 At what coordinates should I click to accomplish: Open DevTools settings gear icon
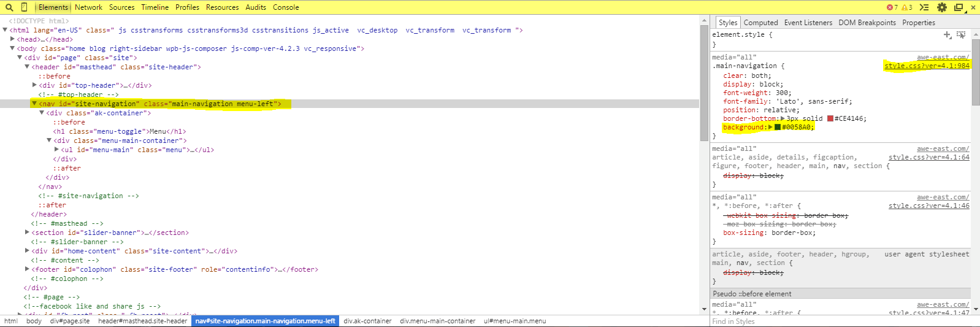942,7
